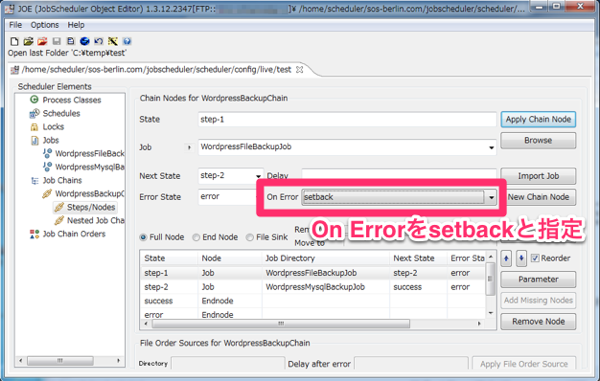Click the Delay after error input field

(x=411, y=363)
